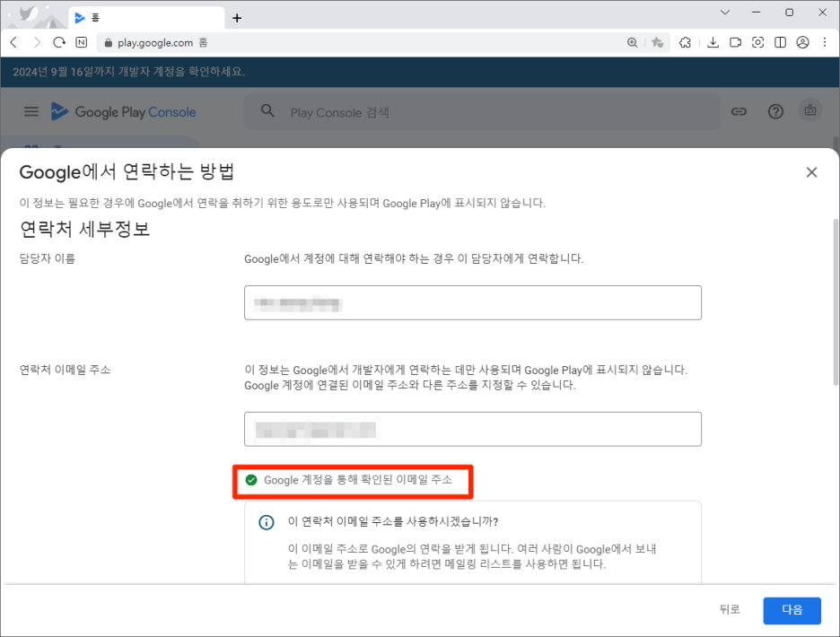Click the search magnifier in Play Console
Screen dimensions: 840x637
tap(267, 111)
